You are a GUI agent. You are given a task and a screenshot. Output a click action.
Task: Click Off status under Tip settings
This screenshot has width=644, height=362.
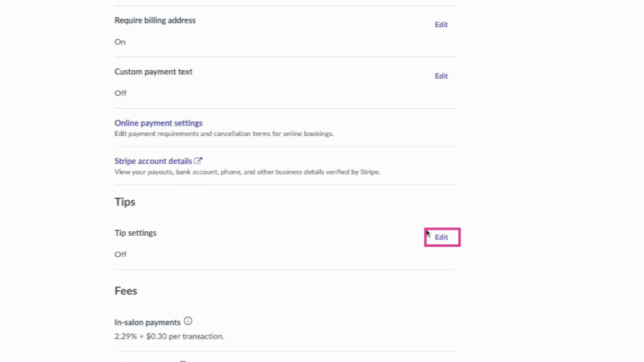(x=121, y=255)
